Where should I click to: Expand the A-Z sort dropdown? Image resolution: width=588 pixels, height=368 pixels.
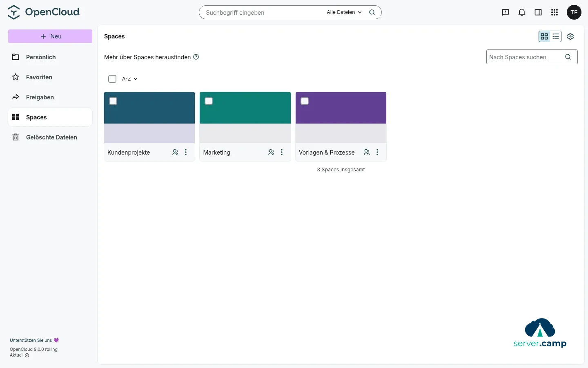pyautogui.click(x=130, y=79)
